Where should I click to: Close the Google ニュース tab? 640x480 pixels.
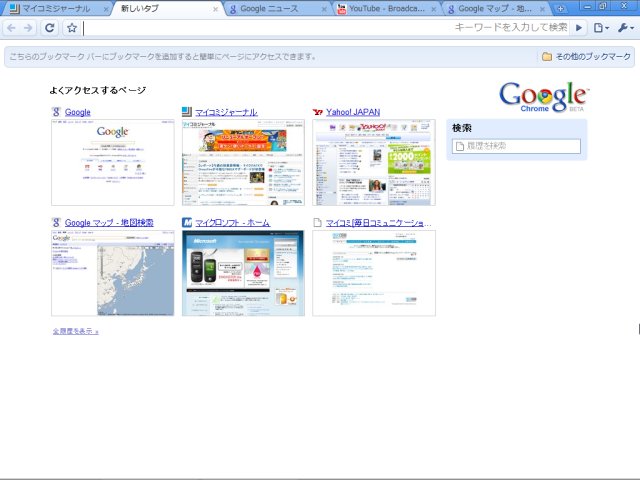coord(324,9)
